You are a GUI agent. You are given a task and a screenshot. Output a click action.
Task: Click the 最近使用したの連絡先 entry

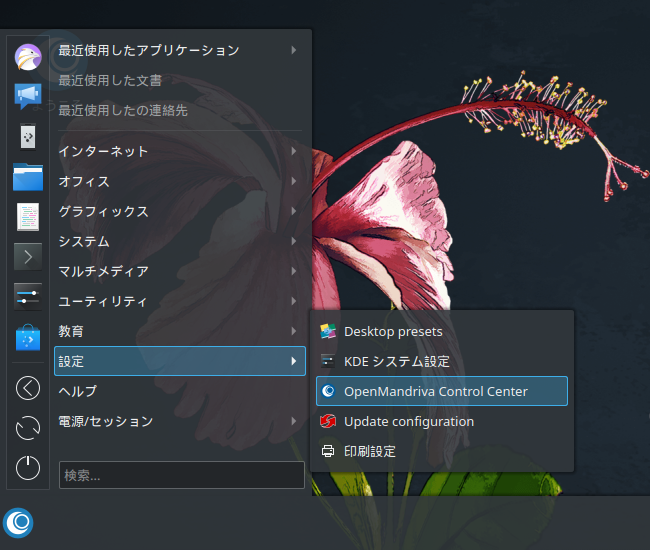180,110
